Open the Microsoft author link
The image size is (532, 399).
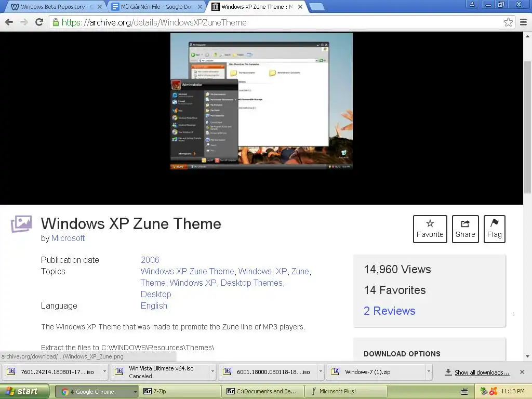coord(68,238)
